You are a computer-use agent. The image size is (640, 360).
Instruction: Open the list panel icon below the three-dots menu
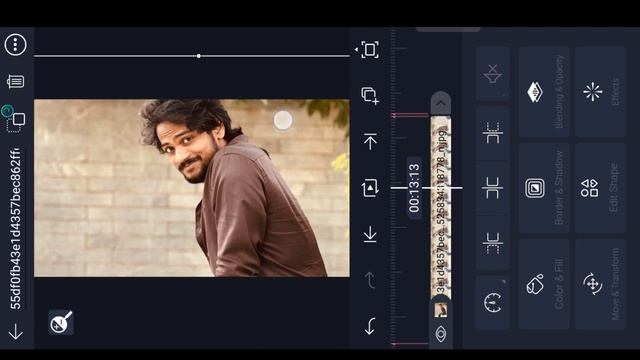pyautogui.click(x=16, y=82)
